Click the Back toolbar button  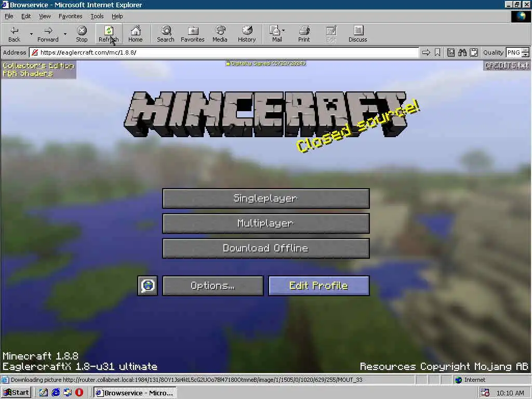(14, 34)
